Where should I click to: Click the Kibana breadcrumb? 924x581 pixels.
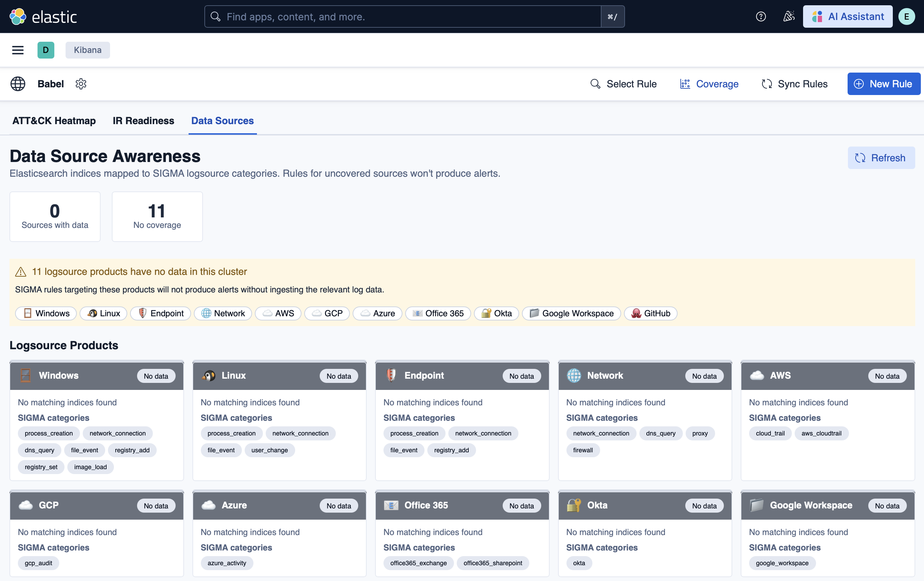click(88, 50)
